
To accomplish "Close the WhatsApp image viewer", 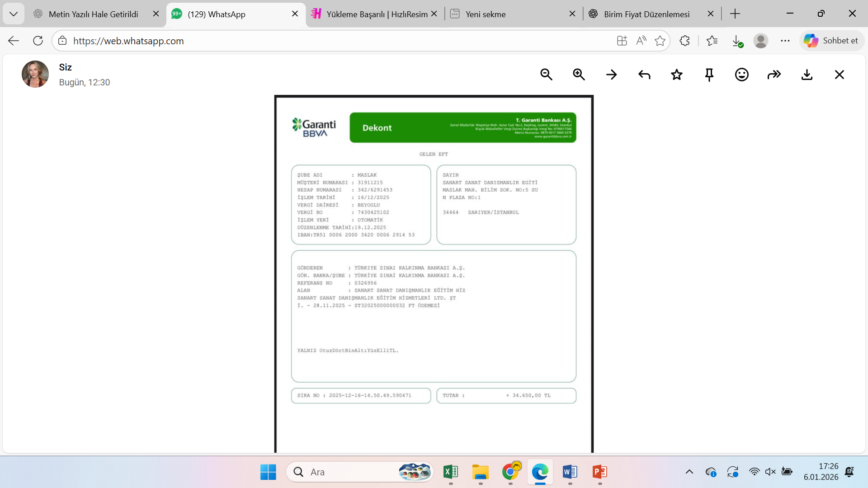I will (840, 75).
